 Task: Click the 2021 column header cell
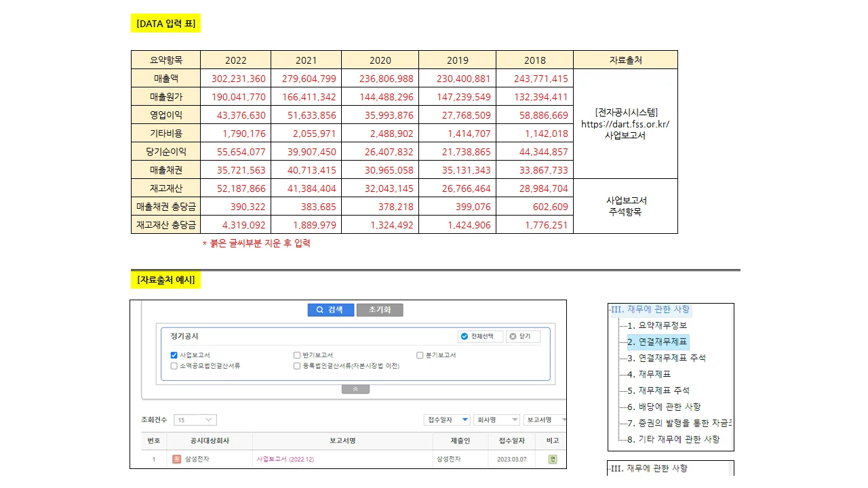click(307, 60)
